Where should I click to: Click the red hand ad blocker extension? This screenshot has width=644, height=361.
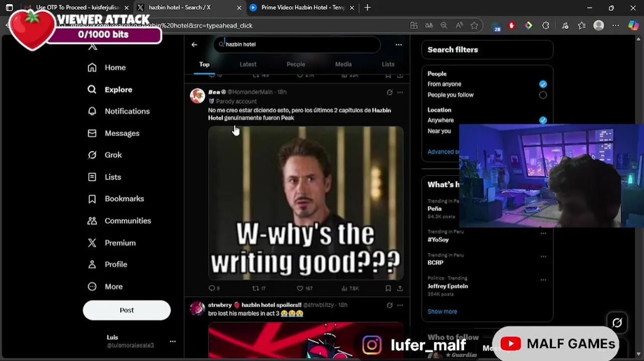click(512, 26)
